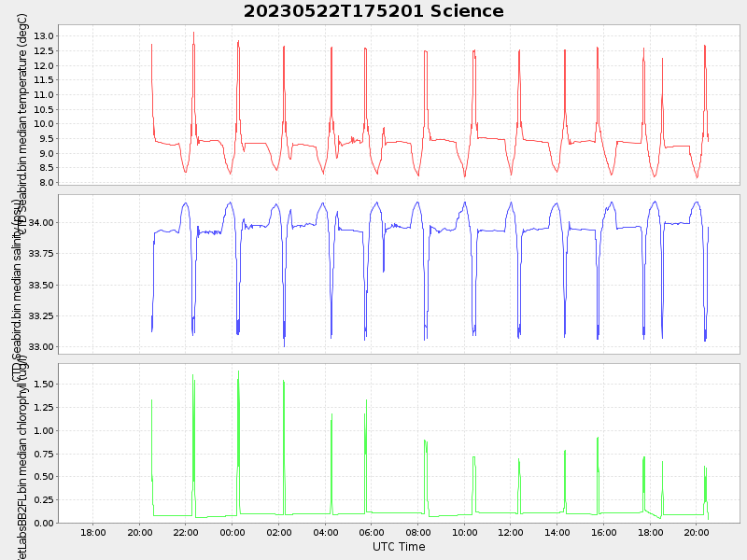Click the median temperature (degC) y-axis label
Screen dimensions: 747x560
click(22, 103)
